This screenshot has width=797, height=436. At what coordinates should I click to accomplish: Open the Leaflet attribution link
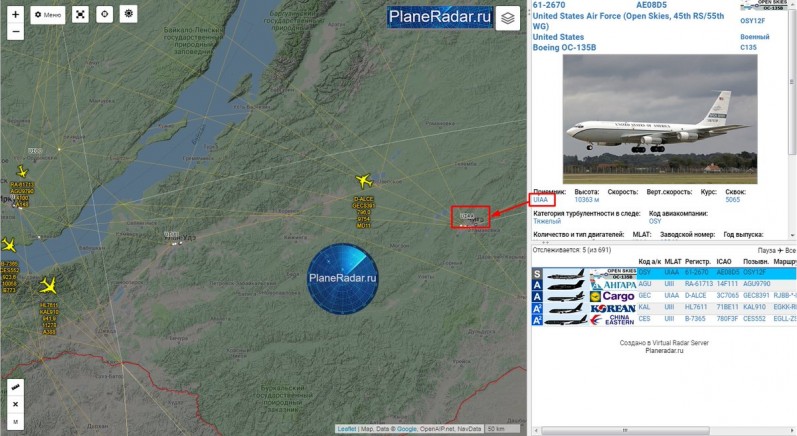[347, 429]
